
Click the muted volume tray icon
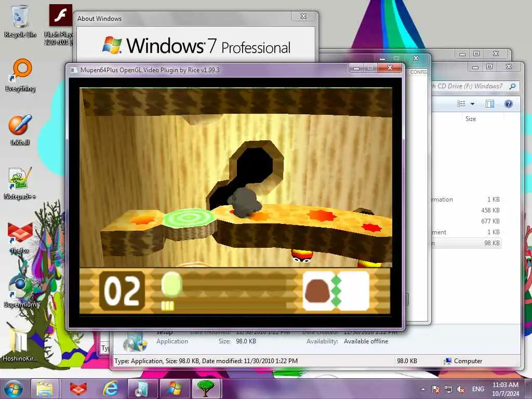coord(461,389)
